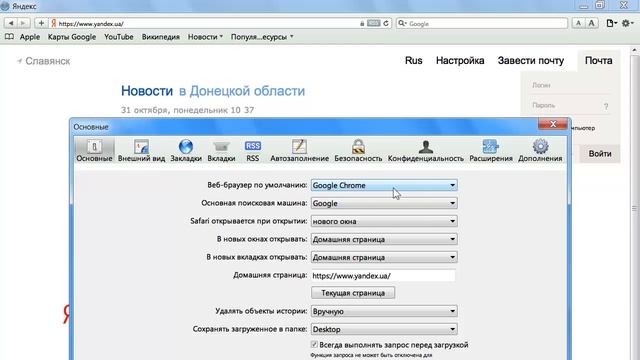The width and height of the screenshot is (640, 360).
Task: Open the Вкладки preferences tab
Action: [221, 150]
